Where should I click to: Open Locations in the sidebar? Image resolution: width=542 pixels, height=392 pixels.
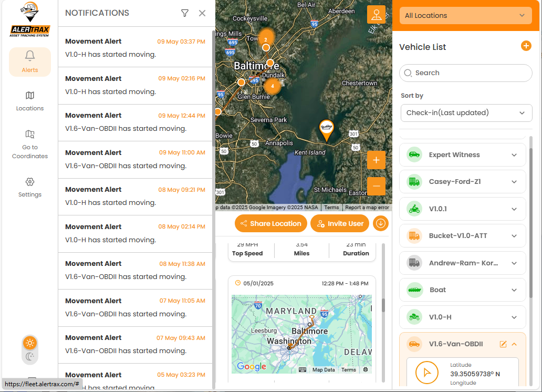click(30, 101)
